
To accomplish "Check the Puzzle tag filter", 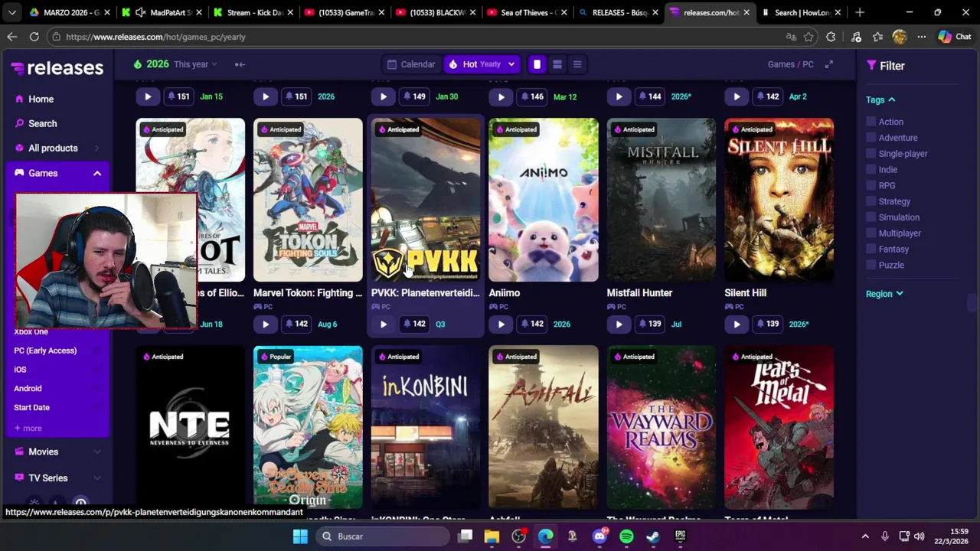I will pos(871,265).
